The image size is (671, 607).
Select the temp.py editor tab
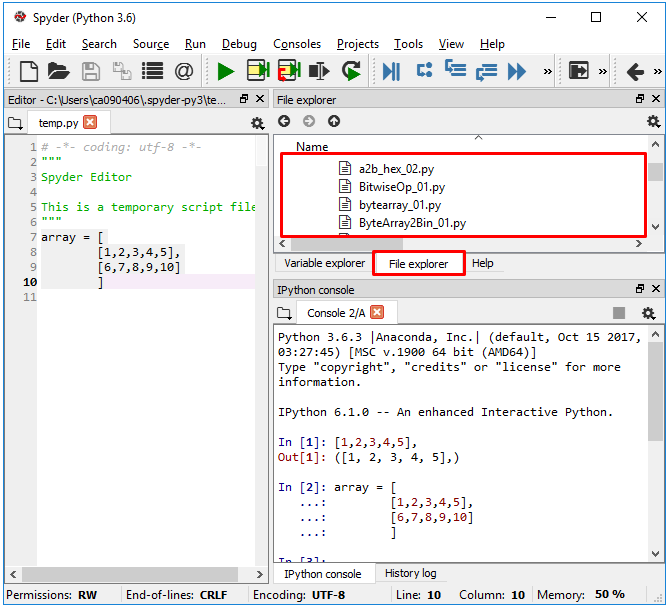point(59,123)
